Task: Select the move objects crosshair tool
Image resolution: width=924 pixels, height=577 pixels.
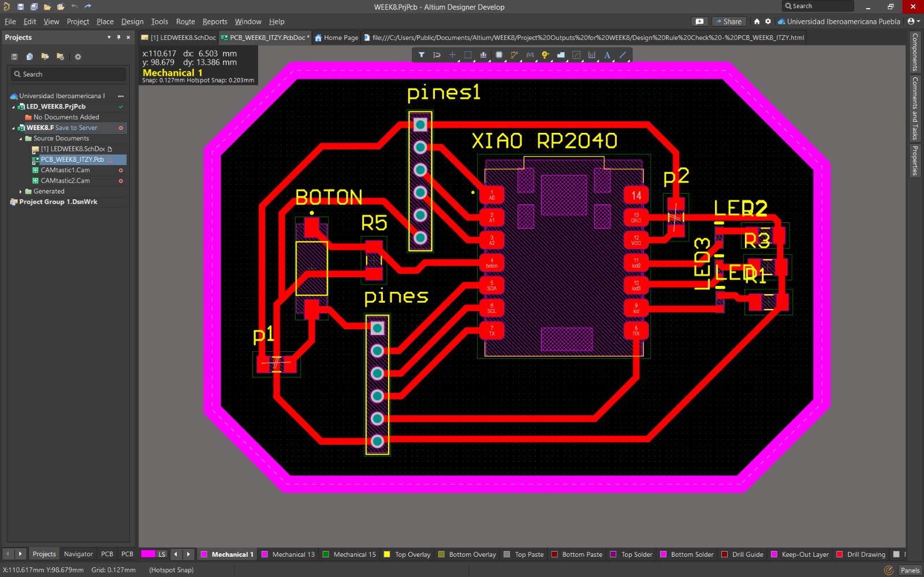Action: pyautogui.click(x=452, y=55)
